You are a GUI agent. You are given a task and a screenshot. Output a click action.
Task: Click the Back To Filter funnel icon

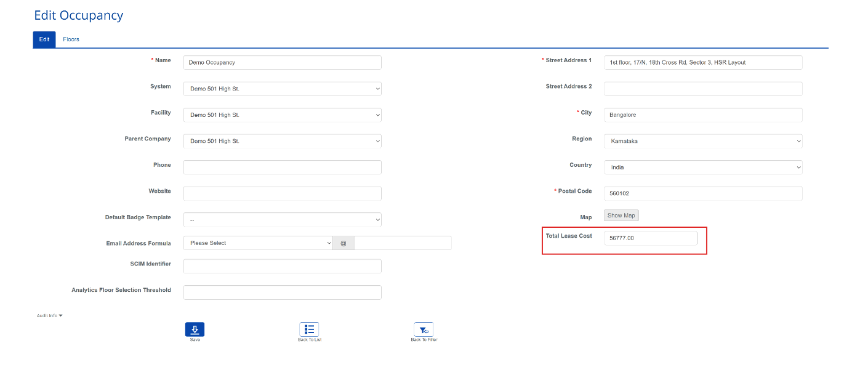tap(423, 329)
